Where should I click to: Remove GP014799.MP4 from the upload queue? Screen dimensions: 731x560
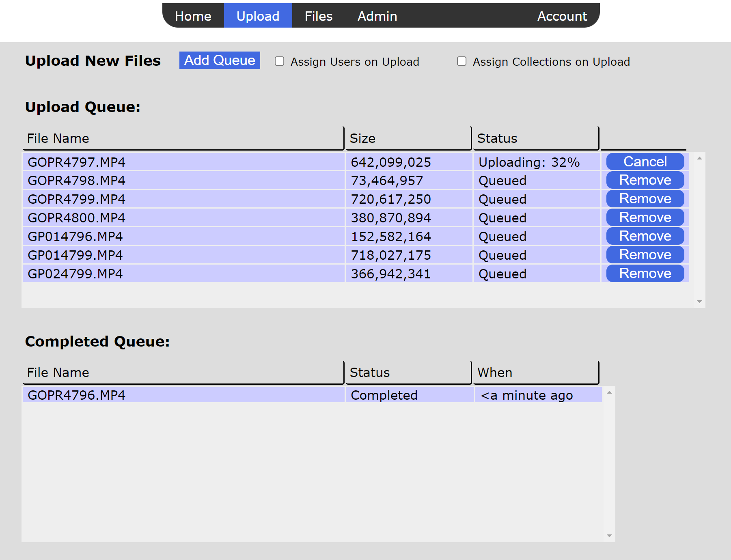pyautogui.click(x=645, y=255)
